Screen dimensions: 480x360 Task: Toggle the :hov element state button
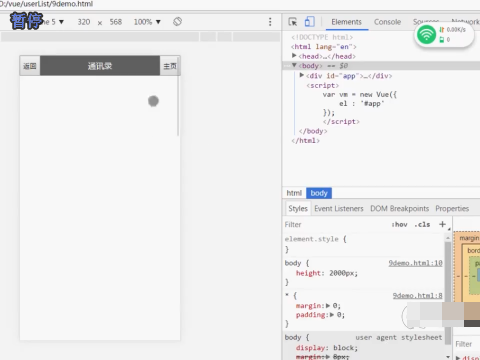(399, 225)
